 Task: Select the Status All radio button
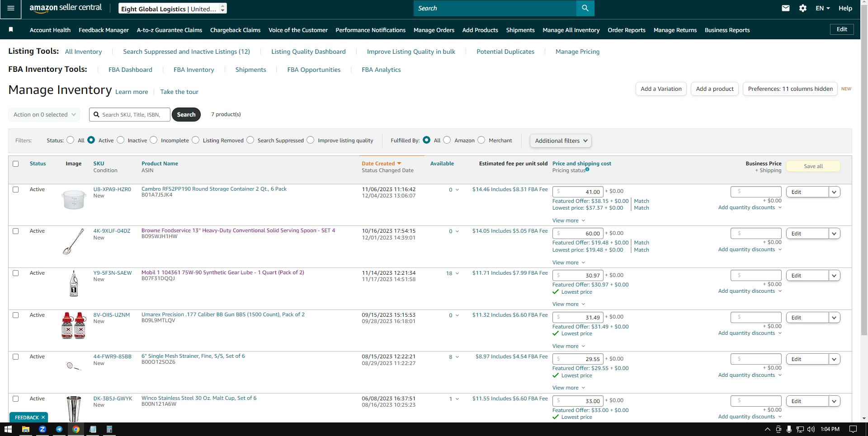click(70, 140)
